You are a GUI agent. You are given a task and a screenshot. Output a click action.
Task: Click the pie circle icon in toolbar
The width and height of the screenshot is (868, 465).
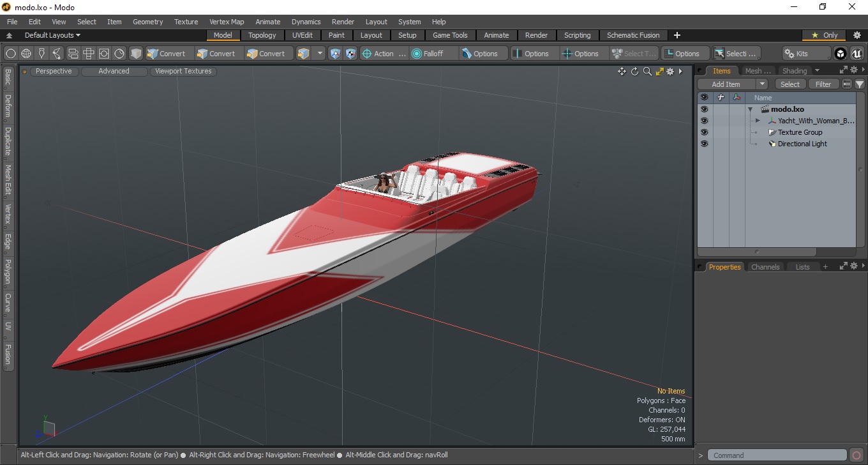[119, 54]
